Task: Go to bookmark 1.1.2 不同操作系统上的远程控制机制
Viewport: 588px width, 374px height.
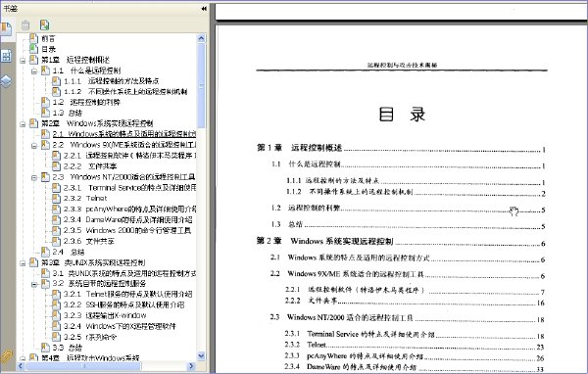Action: coord(125,91)
